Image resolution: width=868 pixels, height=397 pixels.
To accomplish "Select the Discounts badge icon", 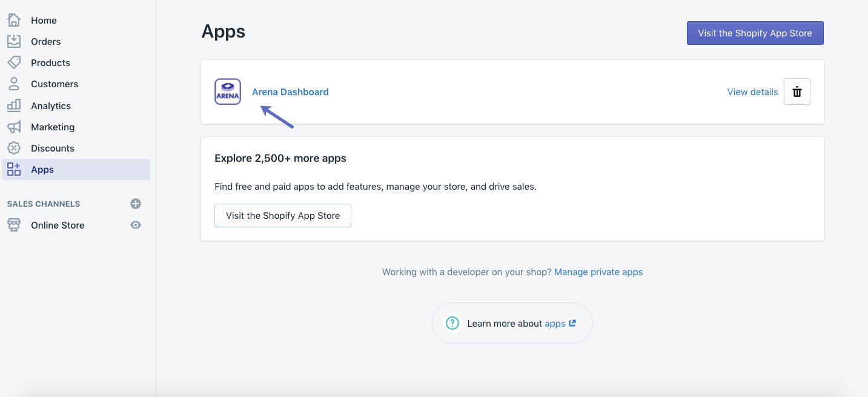I will point(13,147).
